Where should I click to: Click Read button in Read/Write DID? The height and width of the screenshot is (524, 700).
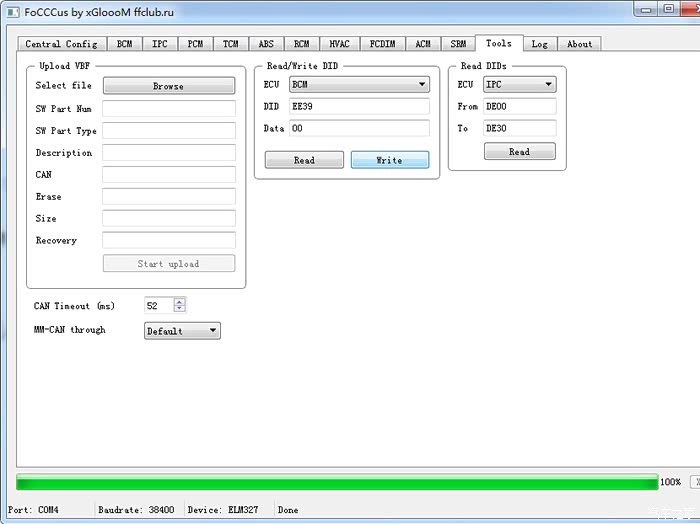click(x=304, y=160)
